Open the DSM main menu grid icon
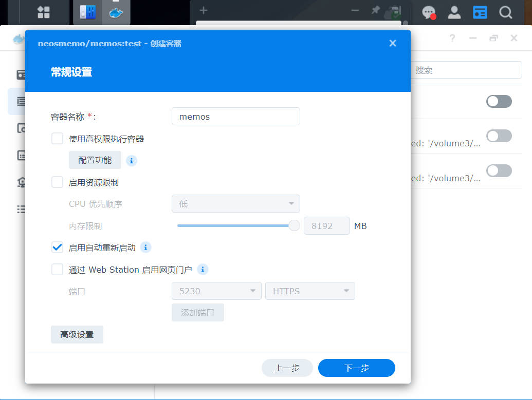Viewport: 532px width, 400px height. coord(43,12)
